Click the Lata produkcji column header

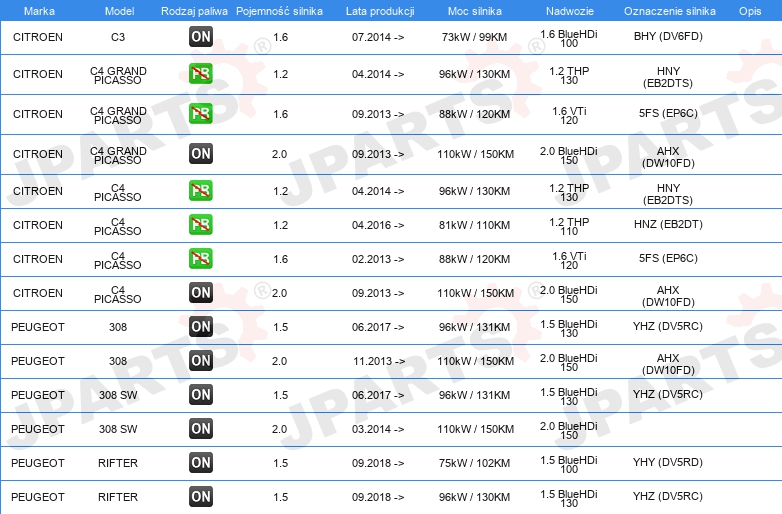click(380, 11)
